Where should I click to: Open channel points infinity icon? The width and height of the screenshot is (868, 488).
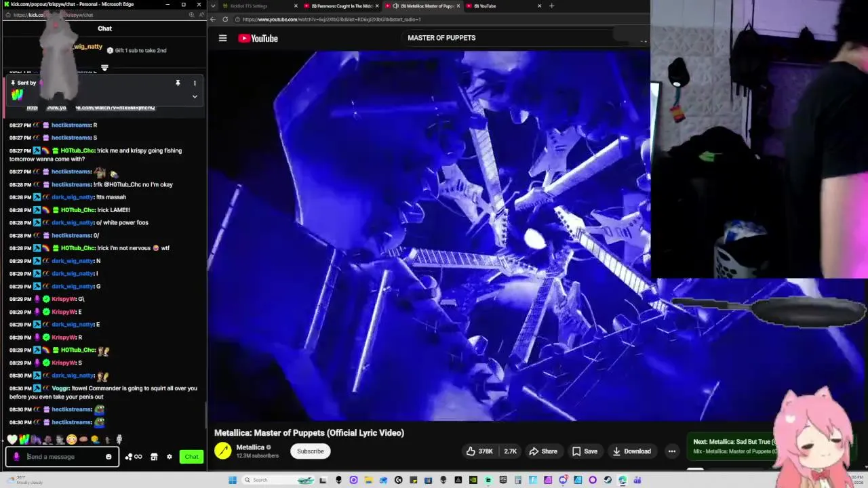(x=134, y=457)
